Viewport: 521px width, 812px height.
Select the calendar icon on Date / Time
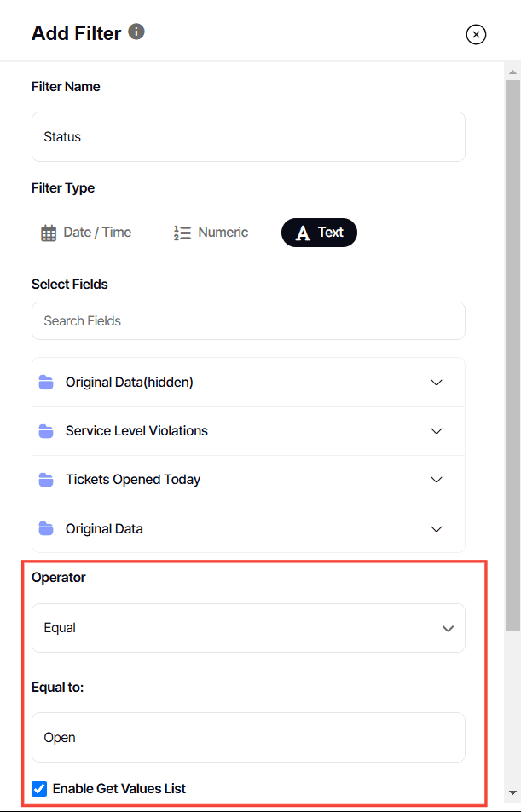[49, 232]
